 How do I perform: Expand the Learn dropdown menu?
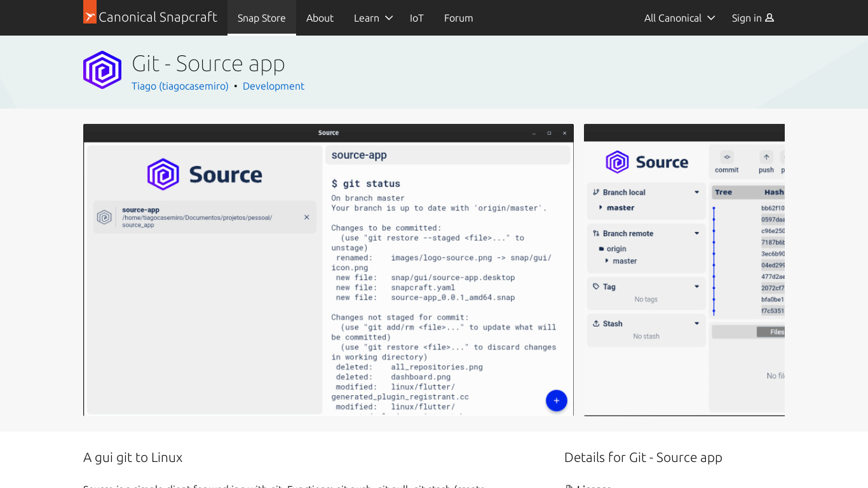[x=374, y=18]
